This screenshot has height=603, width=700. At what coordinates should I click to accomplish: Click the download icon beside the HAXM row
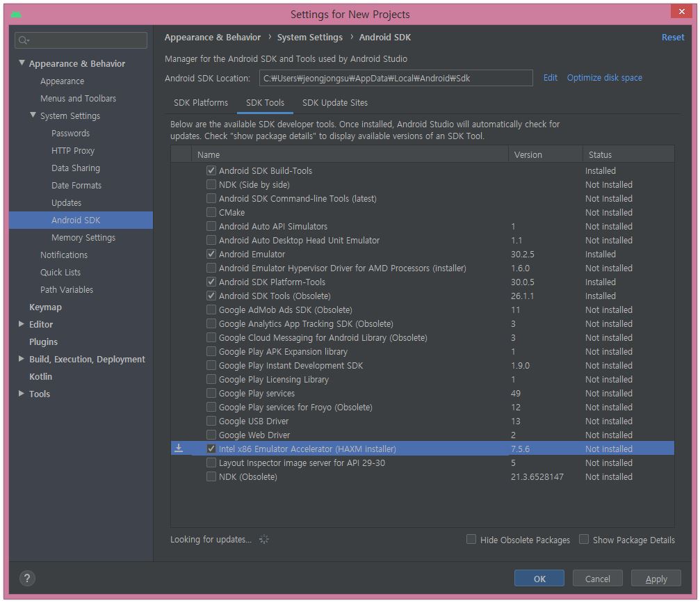(179, 448)
